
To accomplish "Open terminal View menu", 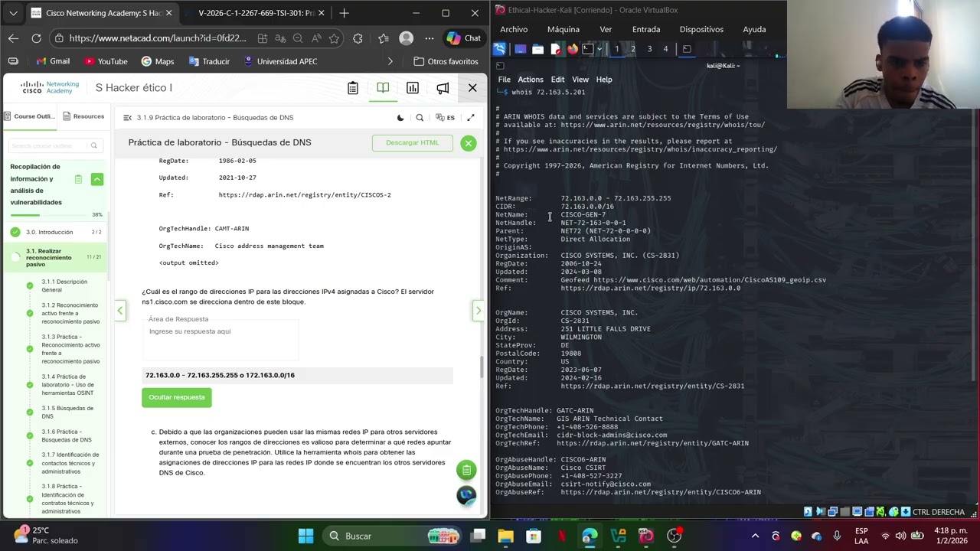I will tap(580, 80).
